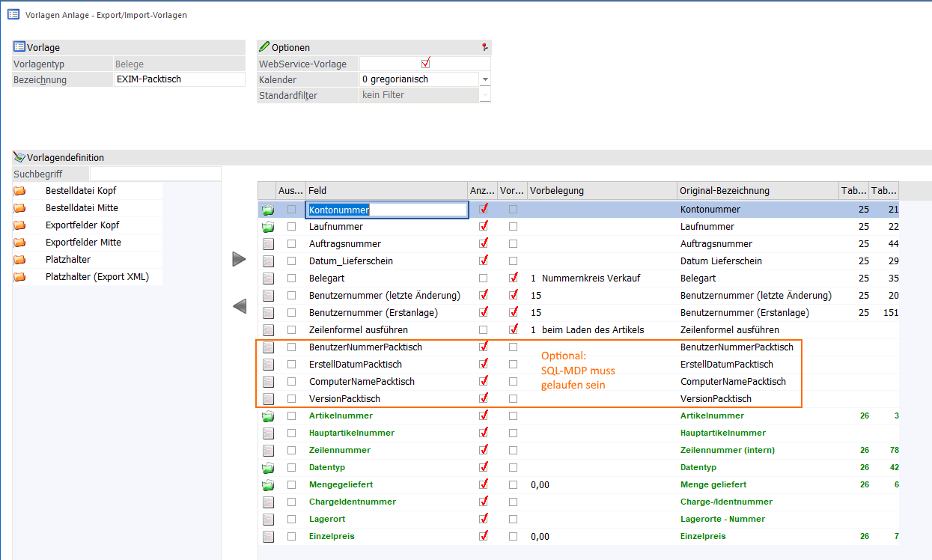Click the green folder icon beside Laufnummer

(268, 227)
